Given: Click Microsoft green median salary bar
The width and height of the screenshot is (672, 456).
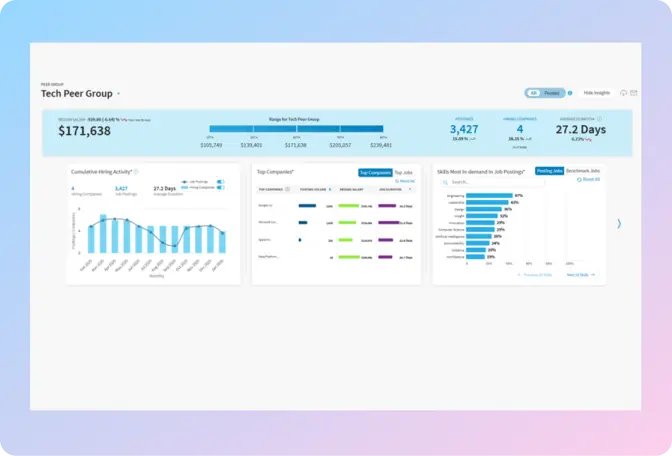Looking at the screenshot, I should pyautogui.click(x=347, y=222).
